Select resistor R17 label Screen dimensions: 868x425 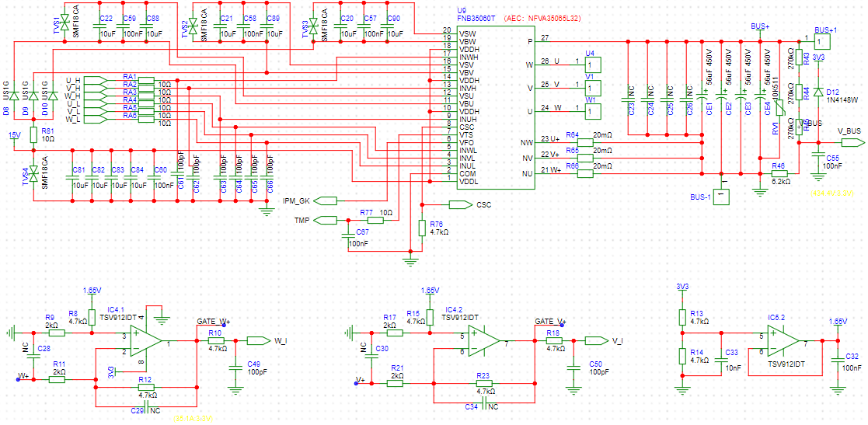click(x=390, y=318)
